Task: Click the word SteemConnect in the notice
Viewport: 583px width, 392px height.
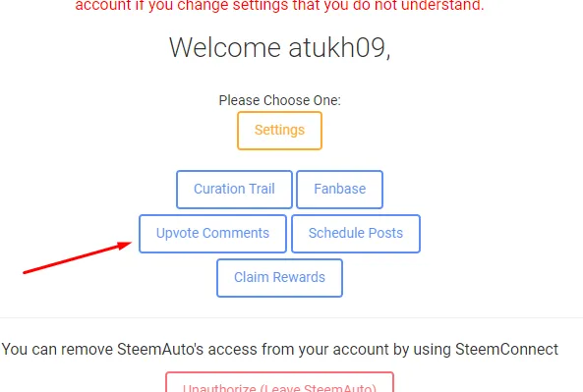Action: click(506, 350)
